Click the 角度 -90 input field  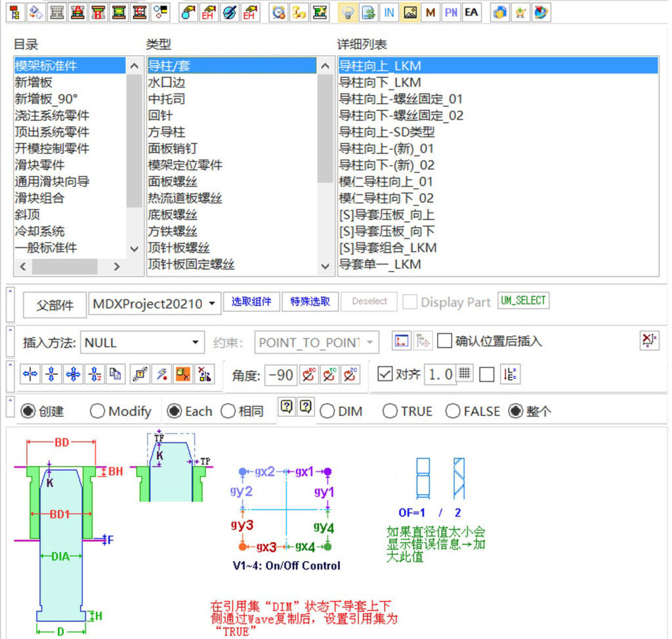pos(281,375)
